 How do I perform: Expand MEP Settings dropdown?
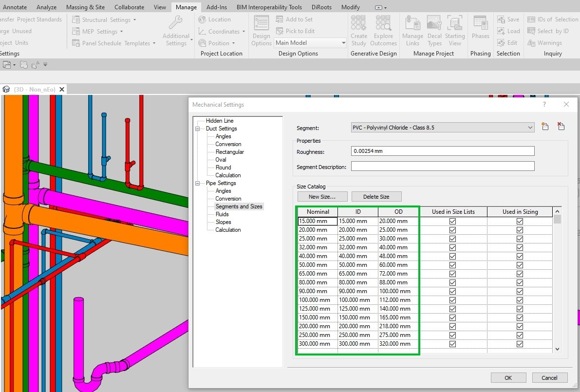(x=121, y=32)
